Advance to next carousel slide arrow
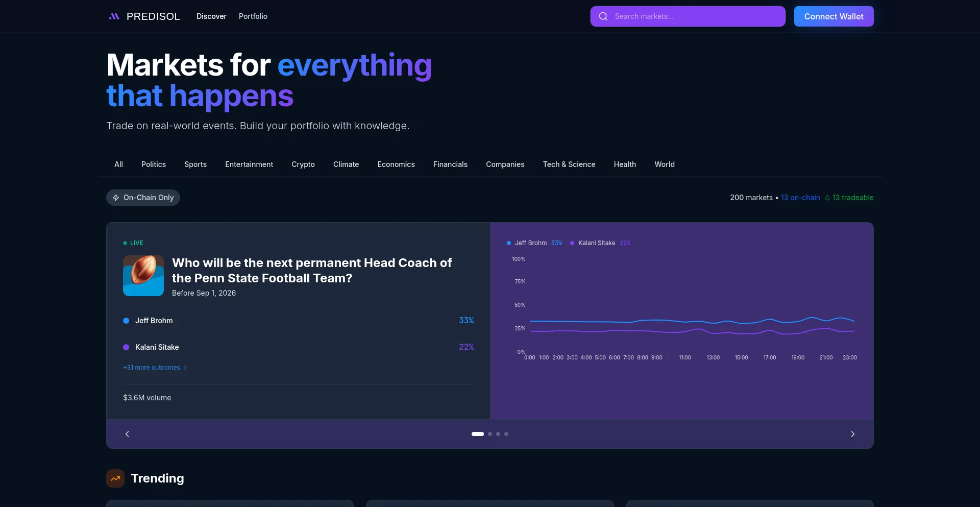This screenshot has height=507, width=980. [x=852, y=434]
